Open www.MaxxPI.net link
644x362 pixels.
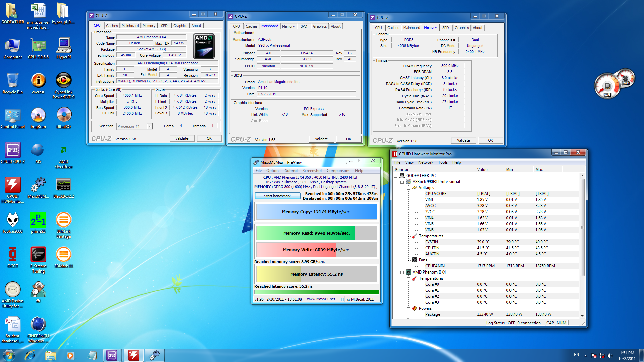point(321,299)
